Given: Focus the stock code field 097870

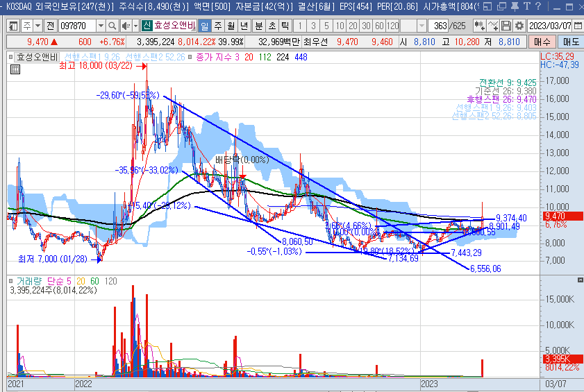Looking at the screenshot, I should [x=78, y=26].
